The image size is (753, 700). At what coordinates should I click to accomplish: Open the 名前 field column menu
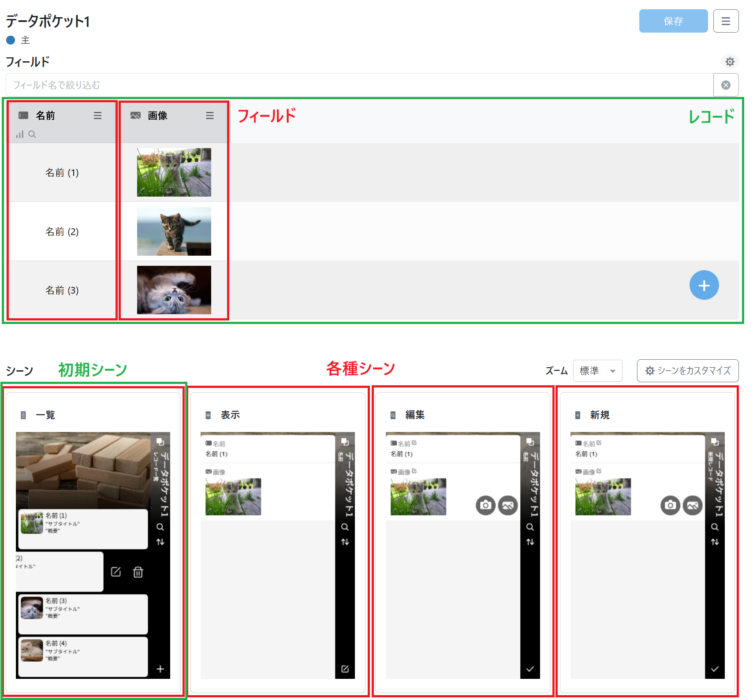pos(97,115)
